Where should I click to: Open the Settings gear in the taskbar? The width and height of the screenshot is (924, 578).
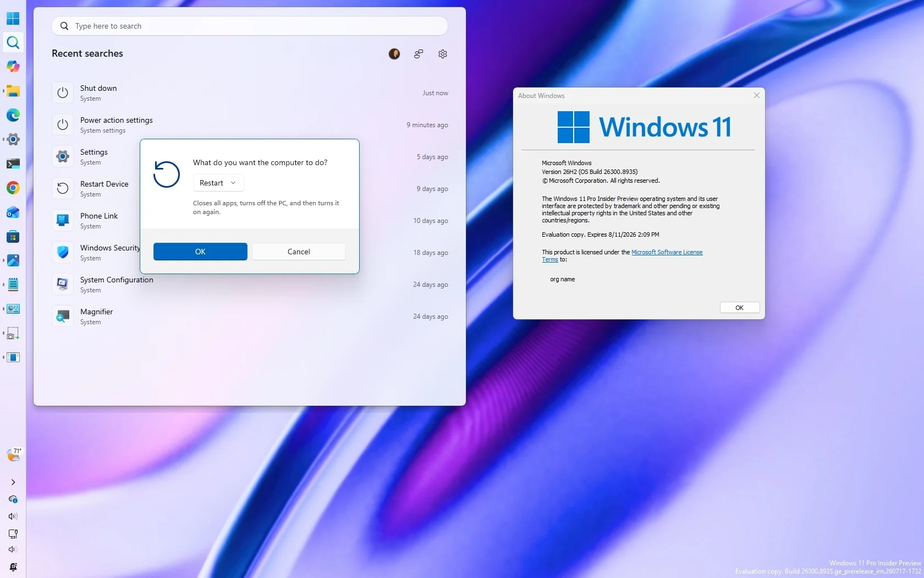point(13,139)
